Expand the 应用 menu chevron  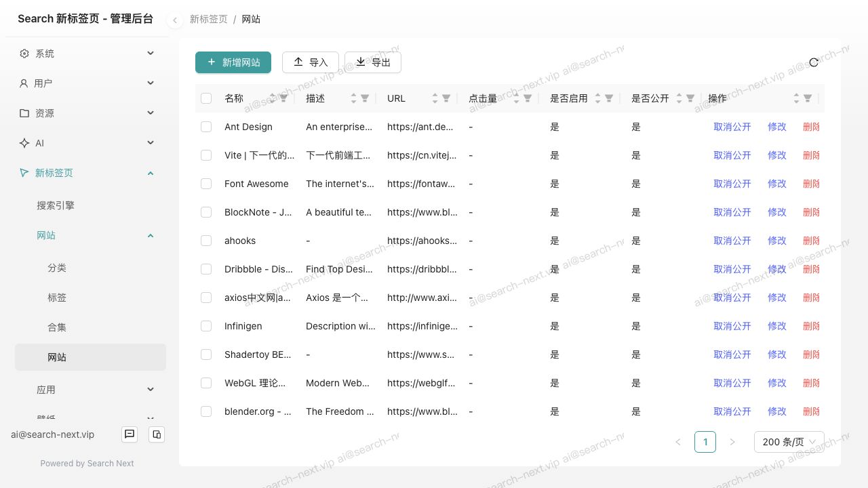pyautogui.click(x=151, y=389)
